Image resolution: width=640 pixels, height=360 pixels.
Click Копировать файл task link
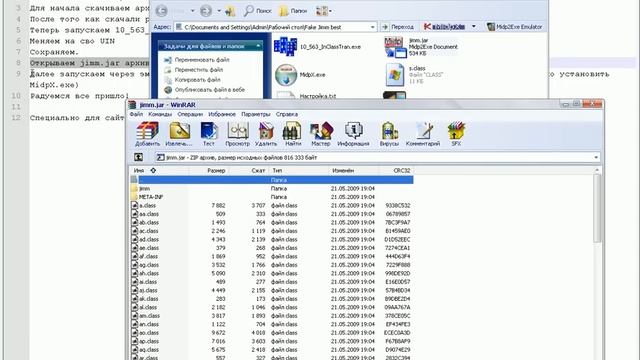(198, 80)
